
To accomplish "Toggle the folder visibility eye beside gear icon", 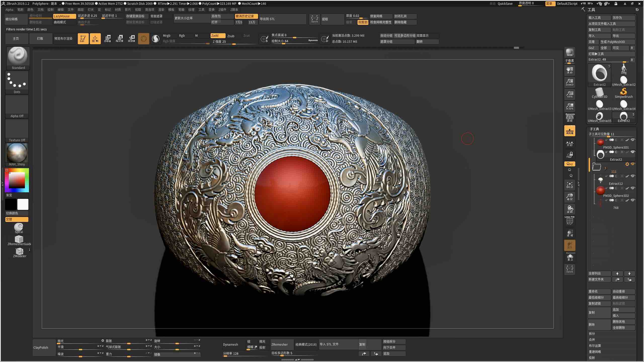I will pos(633,164).
